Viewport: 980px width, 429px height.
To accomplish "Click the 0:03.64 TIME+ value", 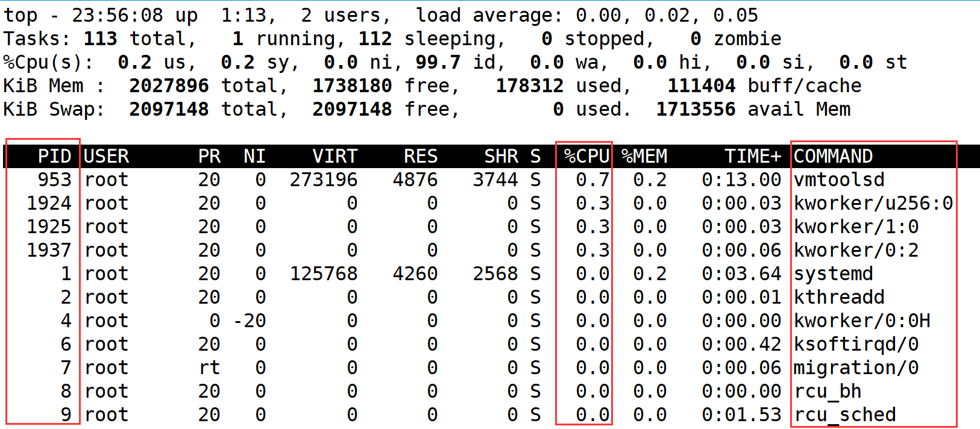I will (x=741, y=274).
